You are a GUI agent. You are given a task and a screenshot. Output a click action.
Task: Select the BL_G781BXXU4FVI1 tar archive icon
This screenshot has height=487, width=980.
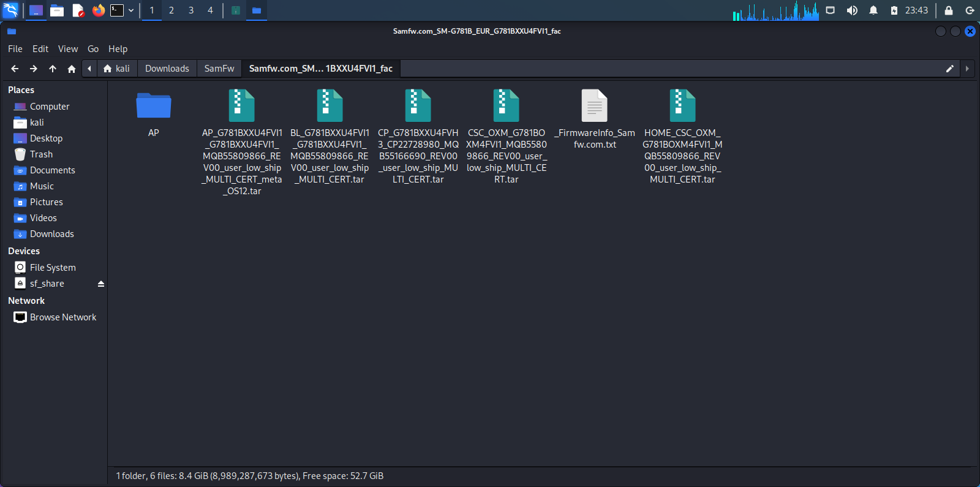[x=330, y=105]
